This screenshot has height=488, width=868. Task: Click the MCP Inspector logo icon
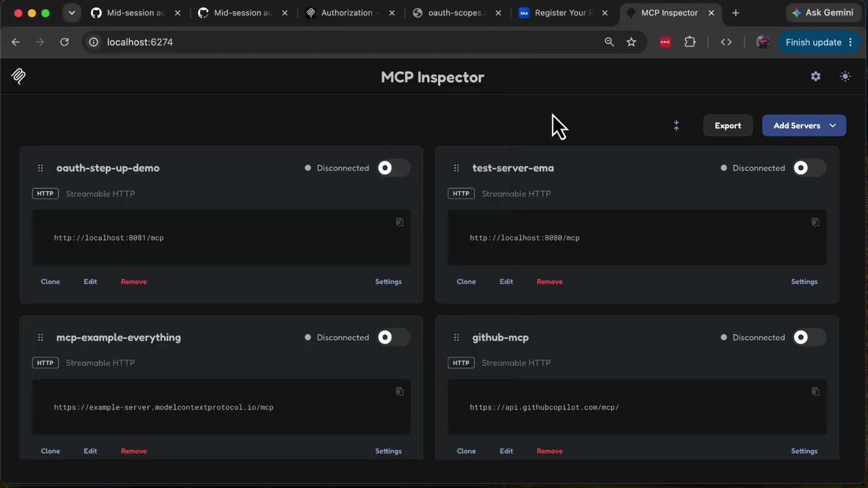[19, 77]
